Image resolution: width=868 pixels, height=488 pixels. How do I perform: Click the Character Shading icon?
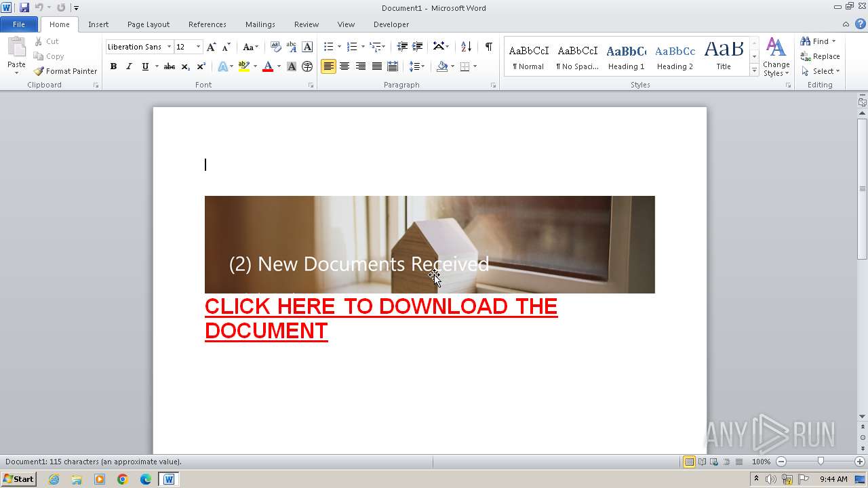[x=292, y=66]
